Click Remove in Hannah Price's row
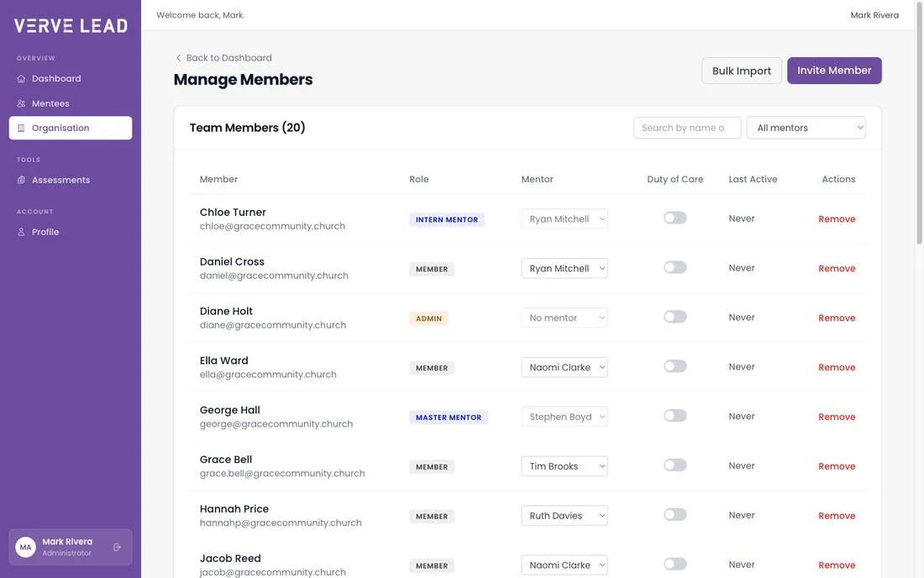 pyautogui.click(x=836, y=516)
